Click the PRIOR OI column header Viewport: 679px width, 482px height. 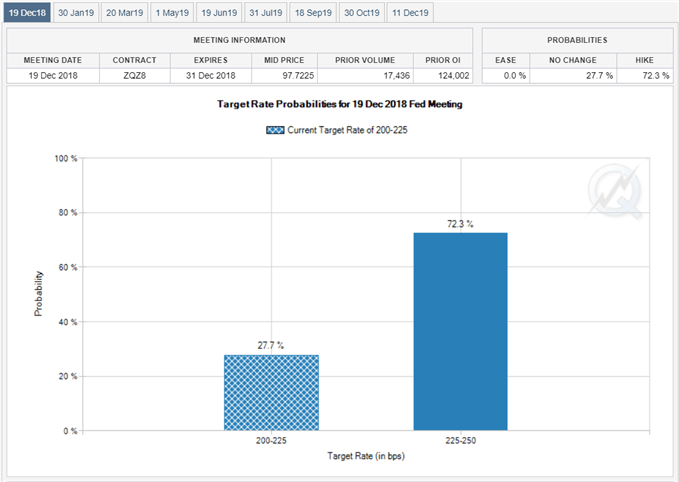(x=443, y=60)
